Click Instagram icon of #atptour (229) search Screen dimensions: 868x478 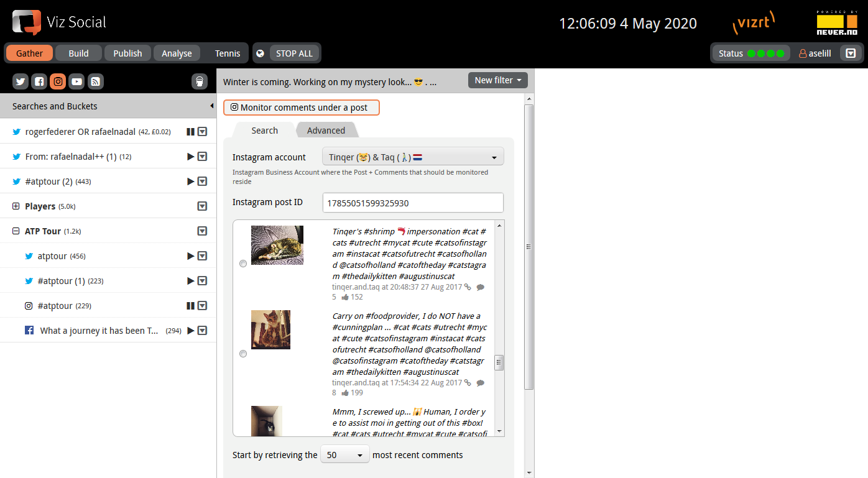pyautogui.click(x=29, y=306)
